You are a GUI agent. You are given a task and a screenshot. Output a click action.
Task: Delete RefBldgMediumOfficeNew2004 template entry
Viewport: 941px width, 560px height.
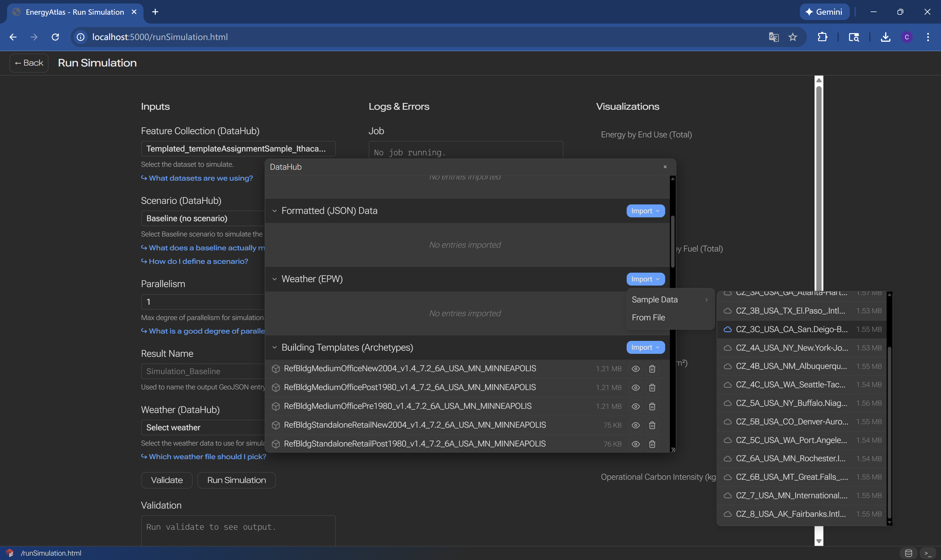652,369
